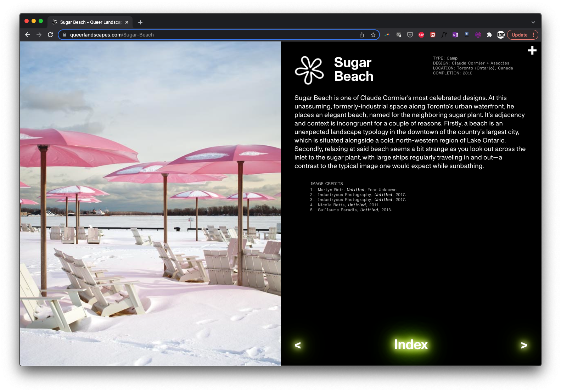Click the flower logo beside Sugar Beach
The image size is (561, 392).
(x=309, y=70)
